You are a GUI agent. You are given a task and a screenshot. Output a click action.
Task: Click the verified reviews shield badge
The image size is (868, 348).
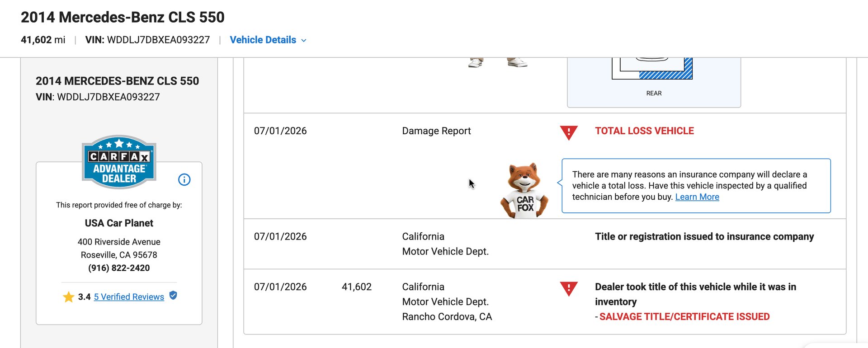173,296
